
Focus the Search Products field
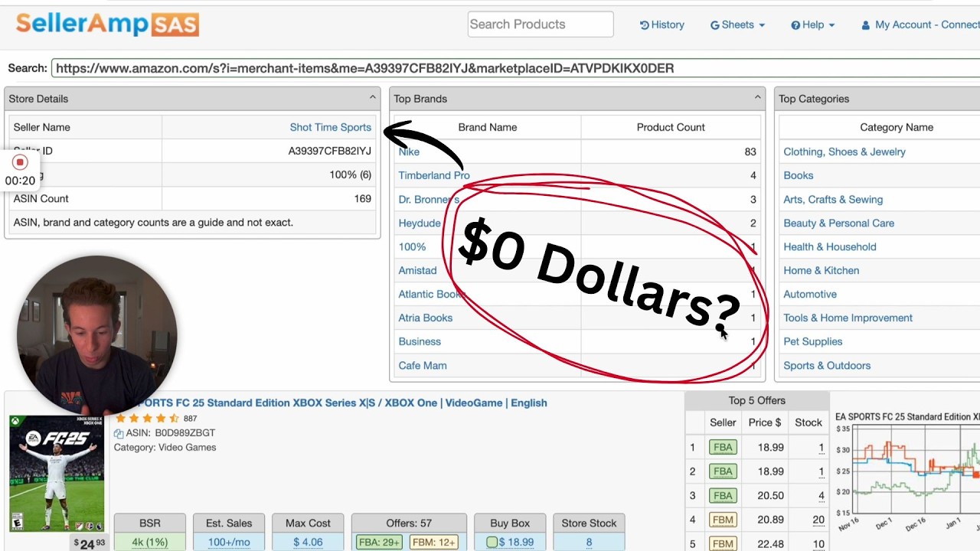tap(541, 24)
